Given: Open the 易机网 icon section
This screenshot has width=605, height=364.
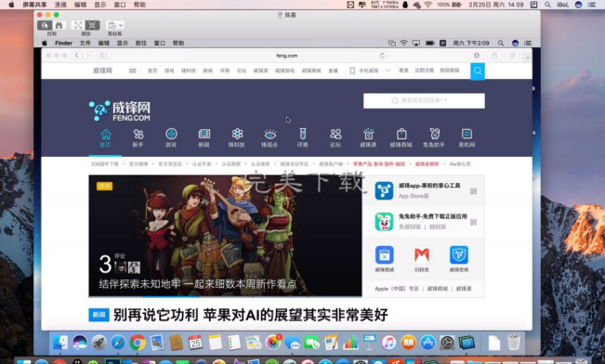Looking at the screenshot, I should 467,138.
